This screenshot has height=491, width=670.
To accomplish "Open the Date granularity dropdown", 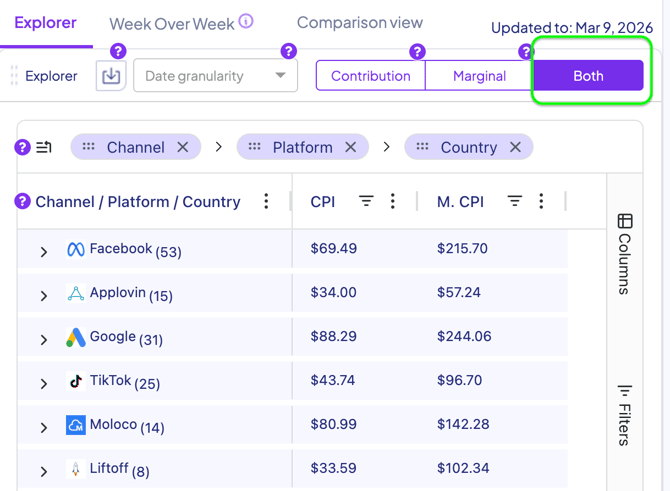I will click(215, 76).
